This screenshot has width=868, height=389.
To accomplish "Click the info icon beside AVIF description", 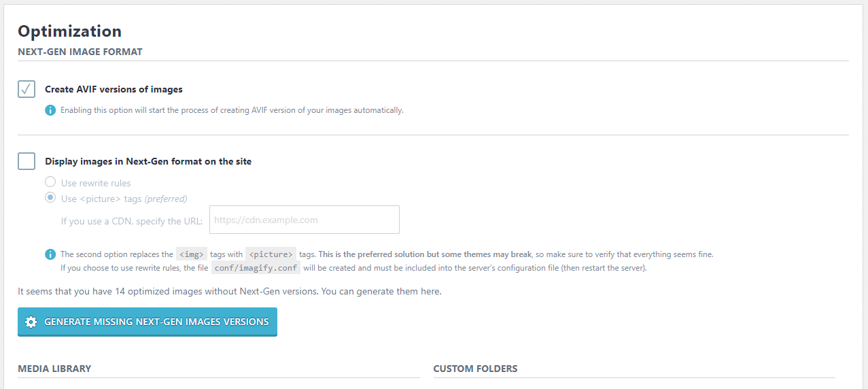I will pos(50,109).
